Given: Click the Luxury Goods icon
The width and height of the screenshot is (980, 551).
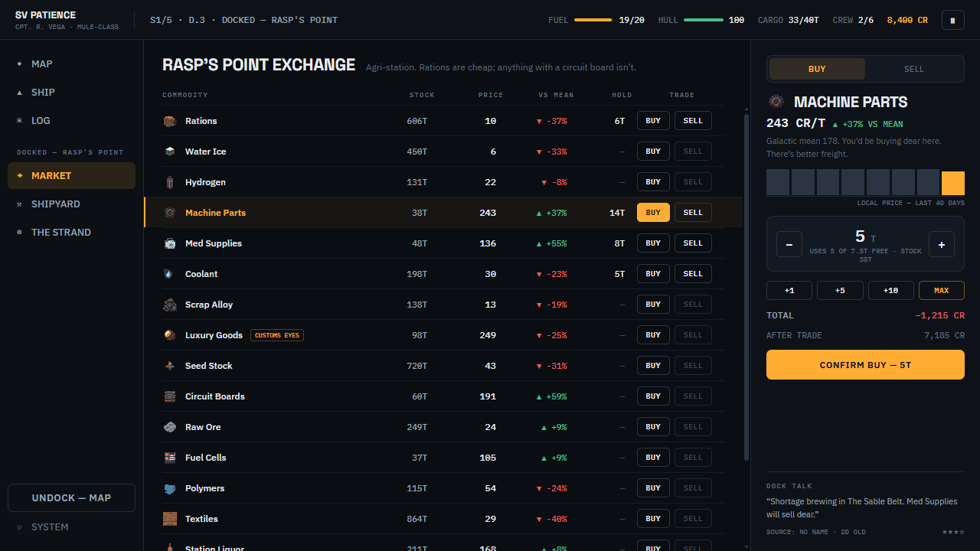Looking at the screenshot, I should pyautogui.click(x=170, y=335).
